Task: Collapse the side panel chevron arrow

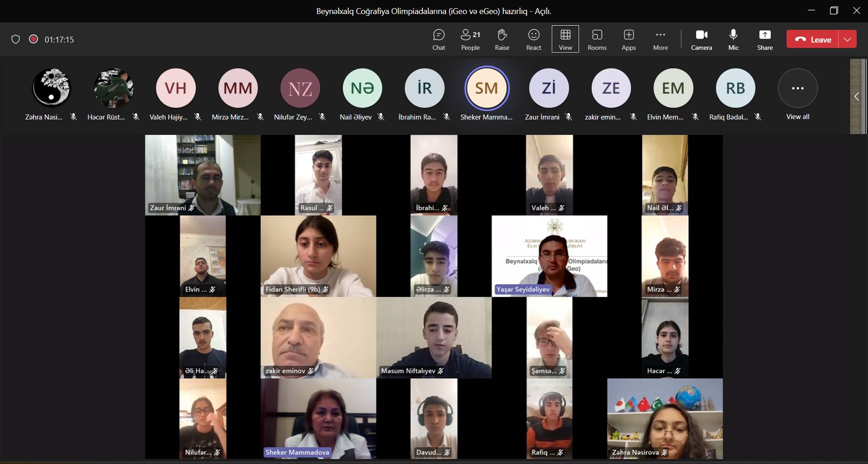Action: coord(856,96)
